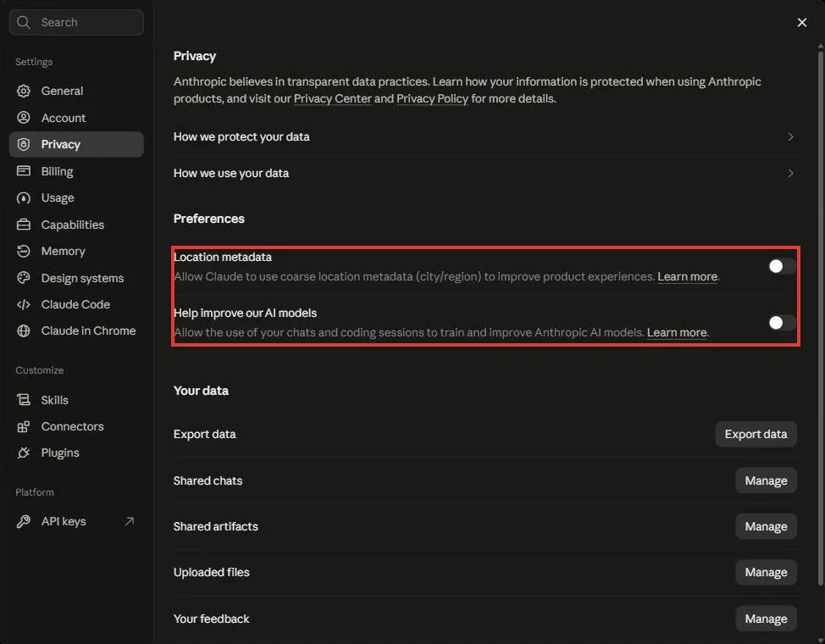The width and height of the screenshot is (825, 644).
Task: Open the Capabilities settings tab
Action: 76,225
